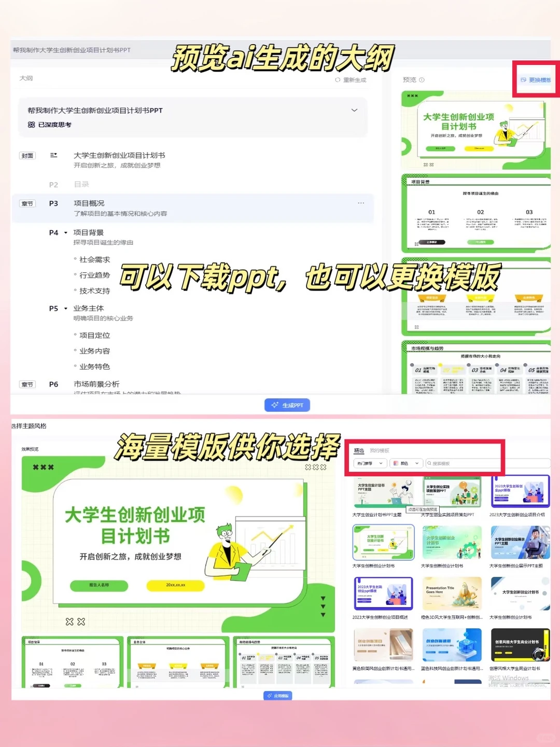
Task: Click the outline list icon beside the cover title
Action: point(54,155)
